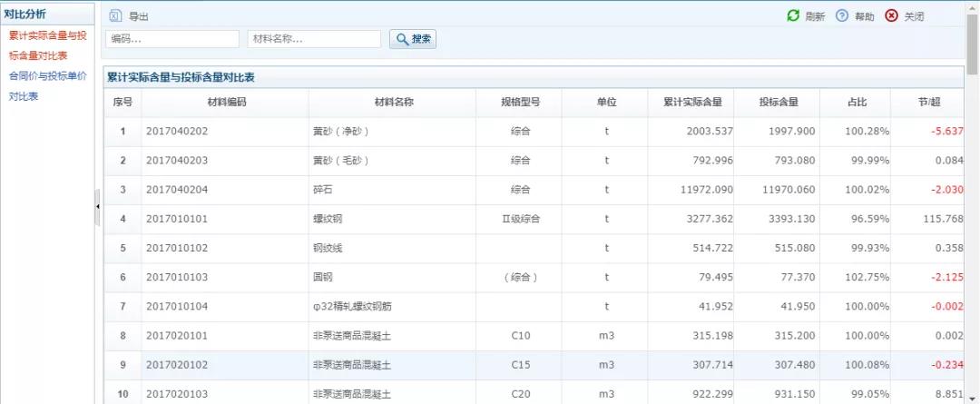Select material code 2017010103
The width and height of the screenshot is (980, 404).
(x=177, y=277)
